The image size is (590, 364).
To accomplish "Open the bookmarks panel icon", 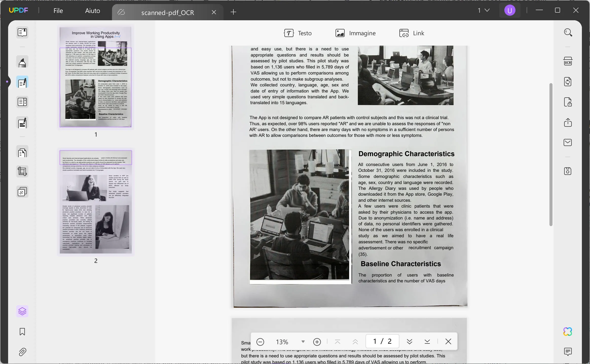I will click(x=22, y=332).
